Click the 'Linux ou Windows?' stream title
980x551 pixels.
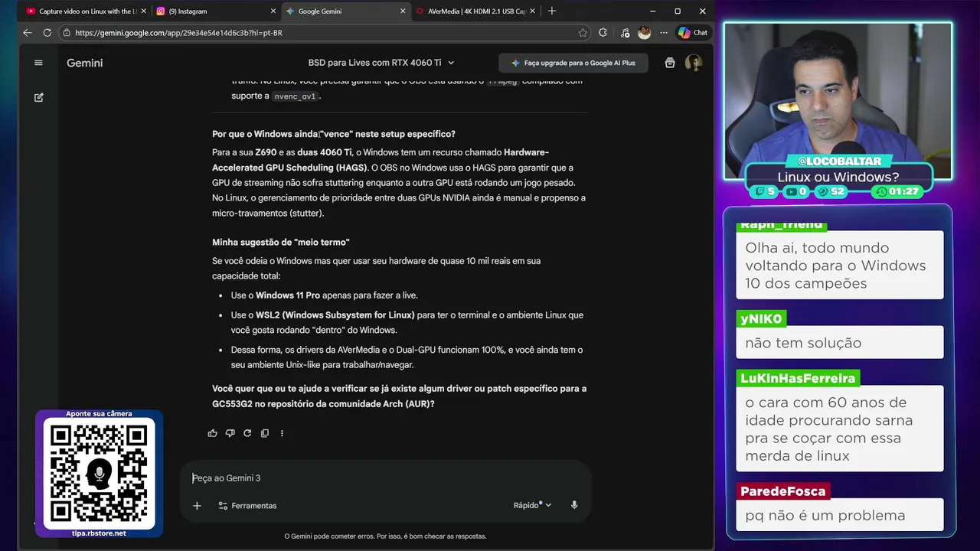pos(838,177)
